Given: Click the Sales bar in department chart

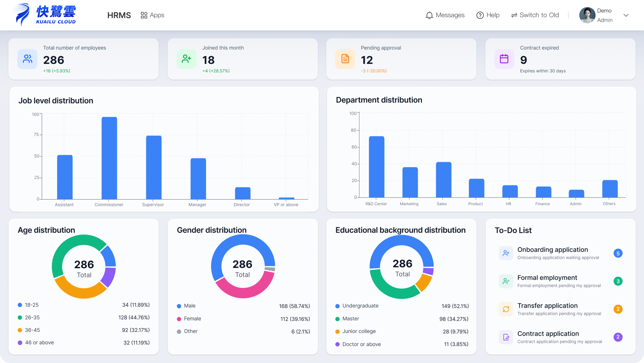Looking at the screenshot, I should (444, 180).
